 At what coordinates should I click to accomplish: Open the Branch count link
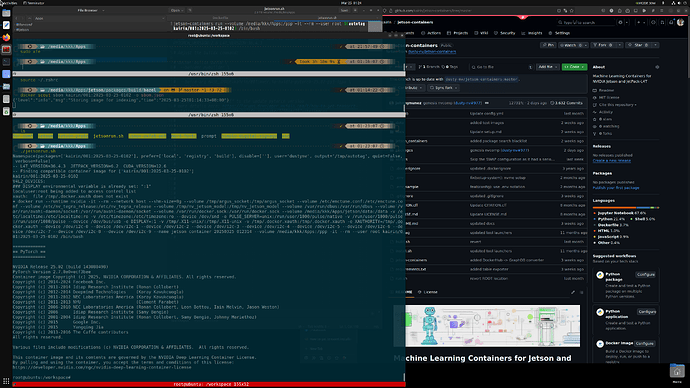tap(429, 67)
